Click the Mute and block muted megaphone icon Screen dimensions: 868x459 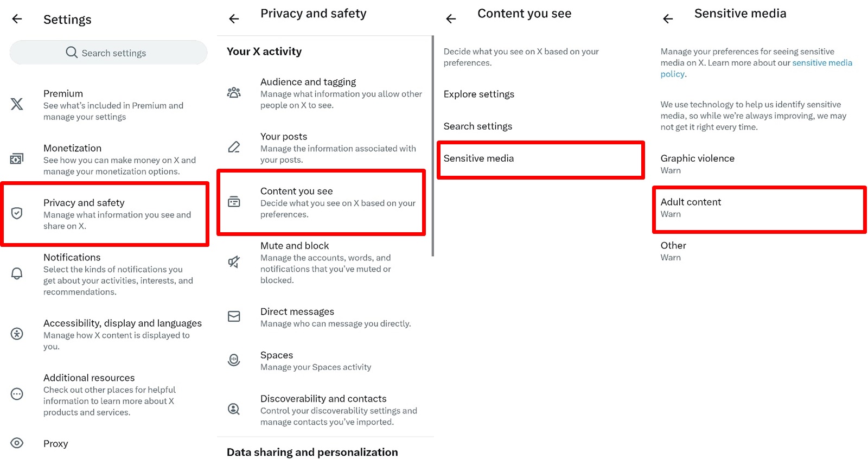tap(233, 262)
